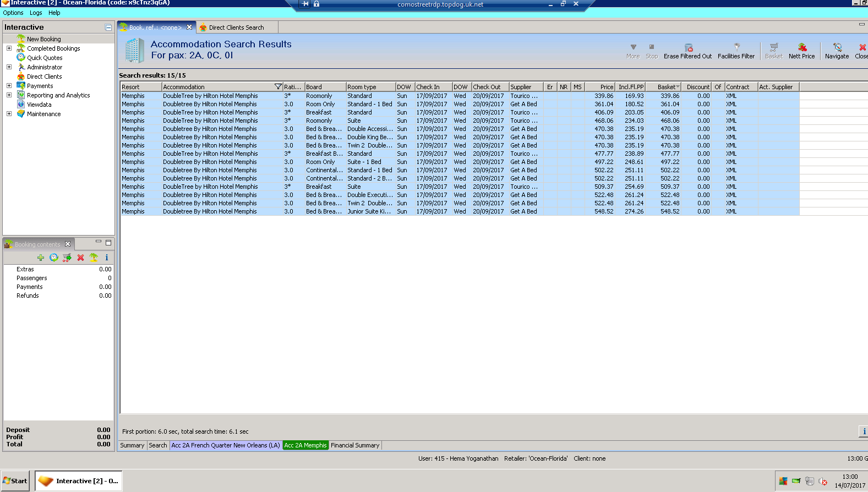Click the Completed Bookings palm icon
Image resolution: width=868 pixels, height=492 pixels.
point(21,48)
